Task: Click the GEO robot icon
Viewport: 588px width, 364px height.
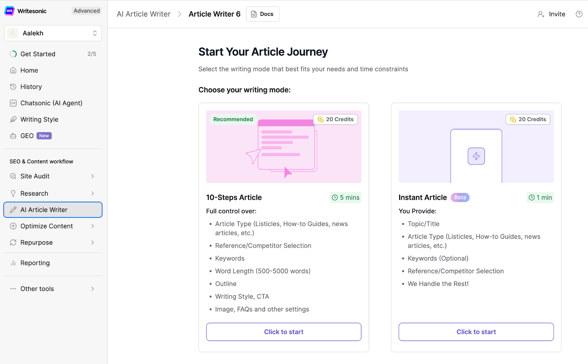Action: 13,136
